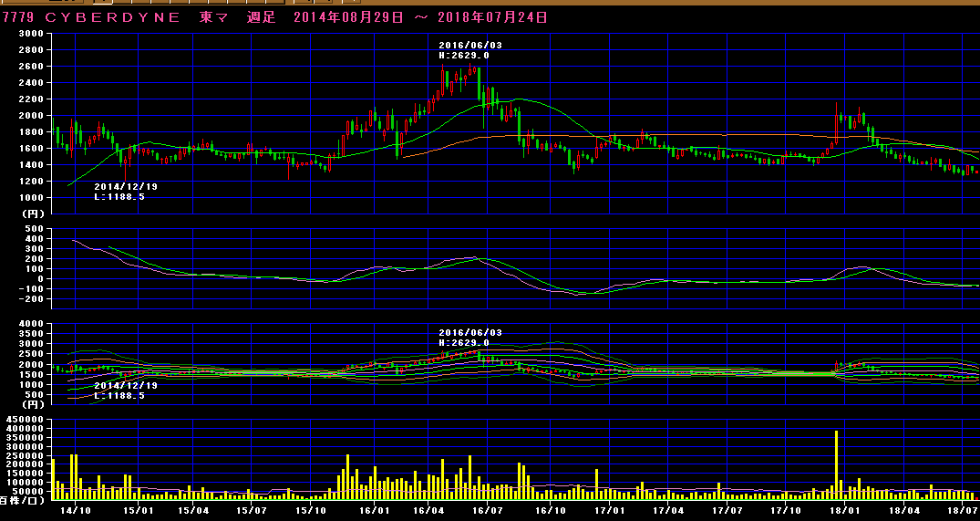Click the "450000" volume axis label
This screenshot has width=980, height=521.
pyautogui.click(x=25, y=419)
